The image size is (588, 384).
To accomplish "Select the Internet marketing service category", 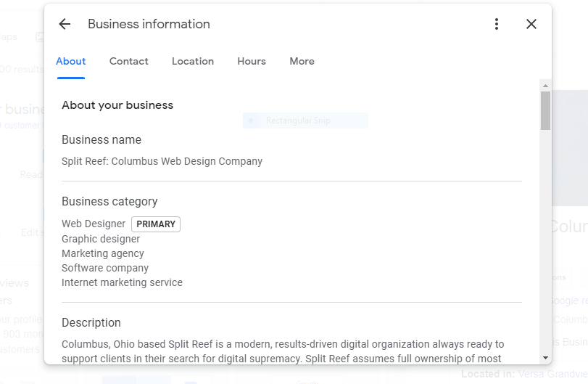I will [122, 282].
